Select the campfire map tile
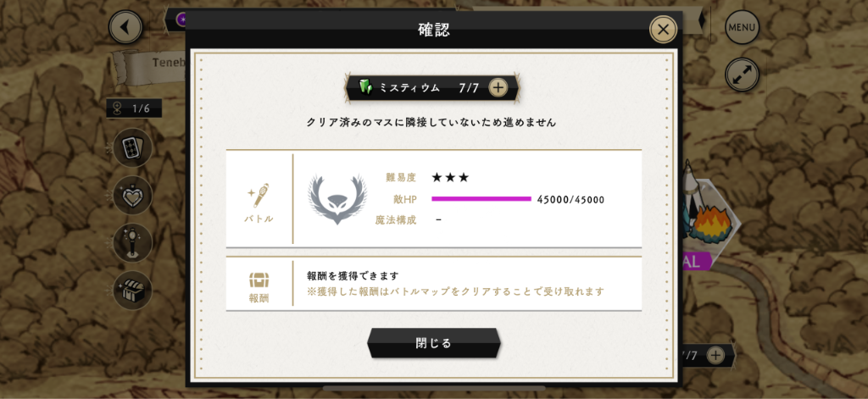868x399 pixels. [712, 221]
